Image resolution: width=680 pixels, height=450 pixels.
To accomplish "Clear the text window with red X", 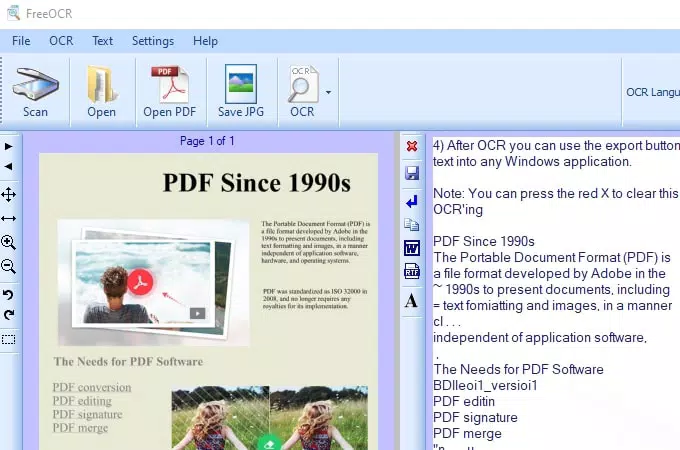I will point(412,146).
